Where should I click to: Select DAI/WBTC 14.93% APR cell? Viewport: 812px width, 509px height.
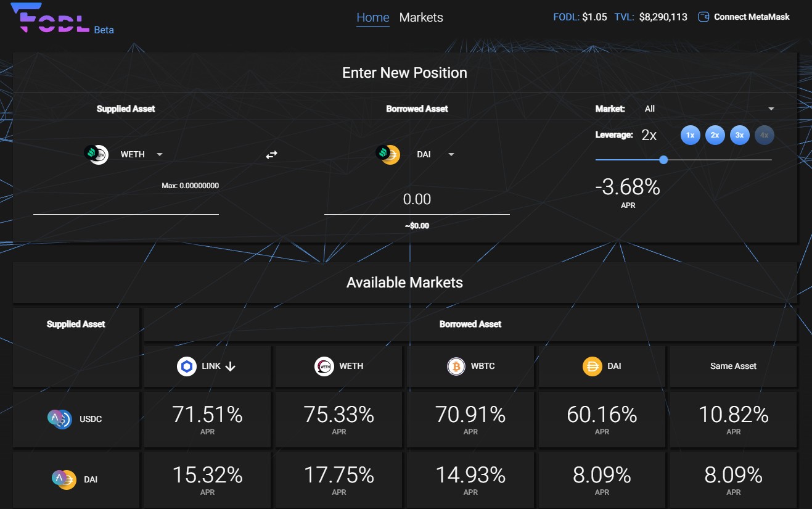[470, 480]
